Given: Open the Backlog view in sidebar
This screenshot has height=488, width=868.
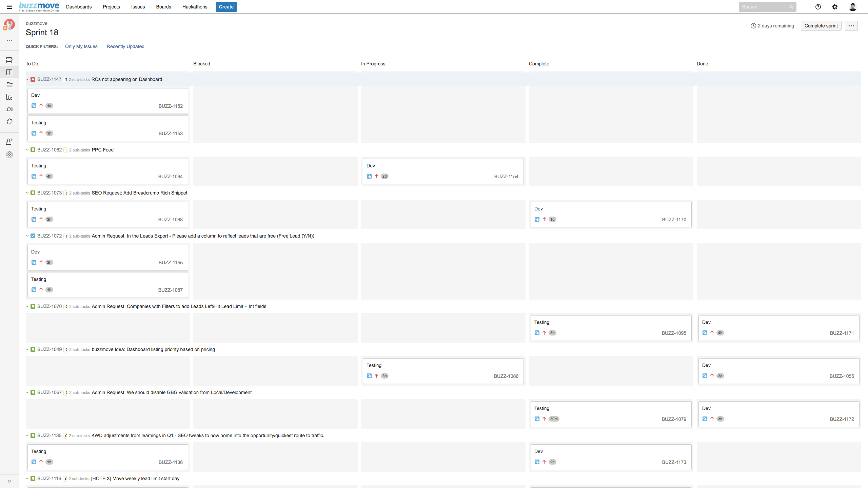Looking at the screenshot, I should [x=9, y=60].
